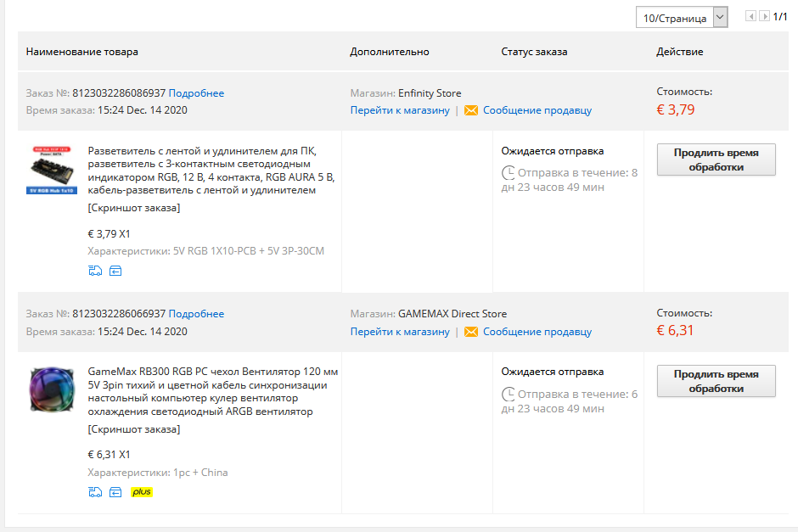Extend processing time for the GameMax fan order
This screenshot has width=798, height=532.
click(716, 381)
